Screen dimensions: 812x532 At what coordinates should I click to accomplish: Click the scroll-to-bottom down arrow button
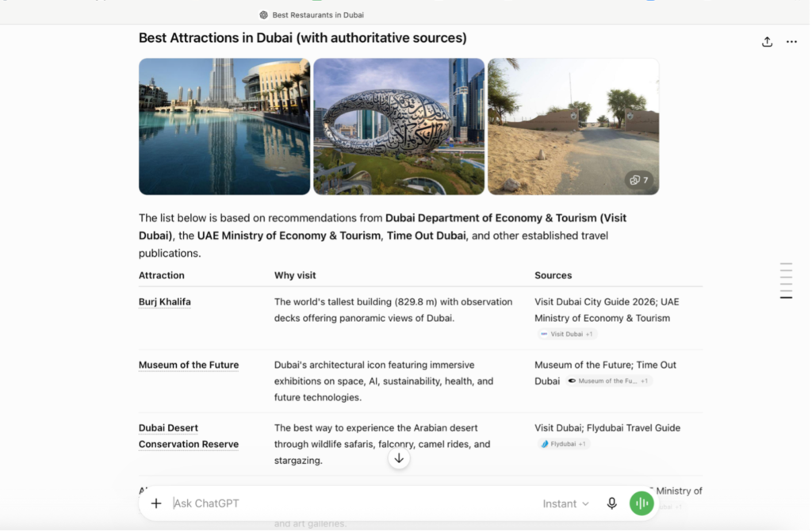click(400, 460)
